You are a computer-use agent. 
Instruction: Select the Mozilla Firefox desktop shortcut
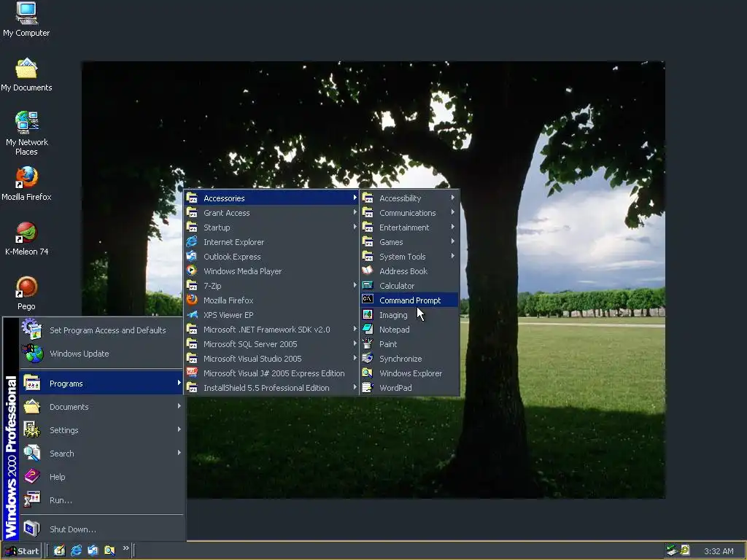(x=26, y=183)
